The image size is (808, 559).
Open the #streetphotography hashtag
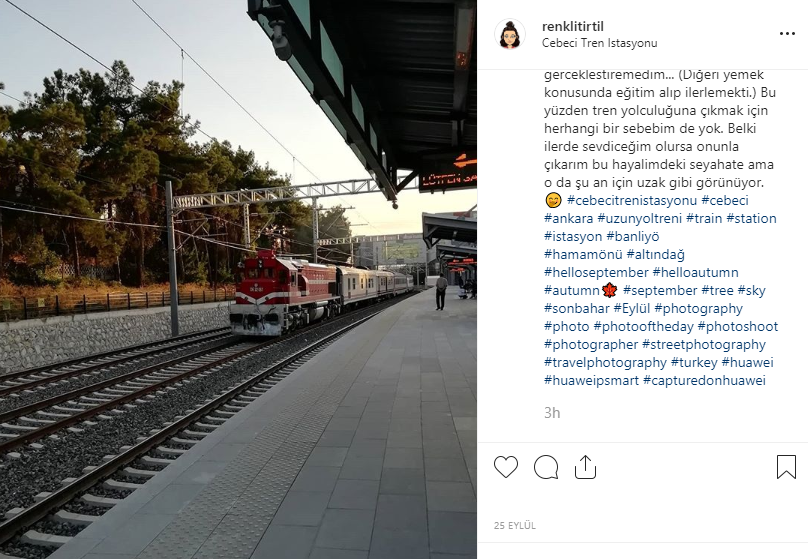tap(704, 345)
